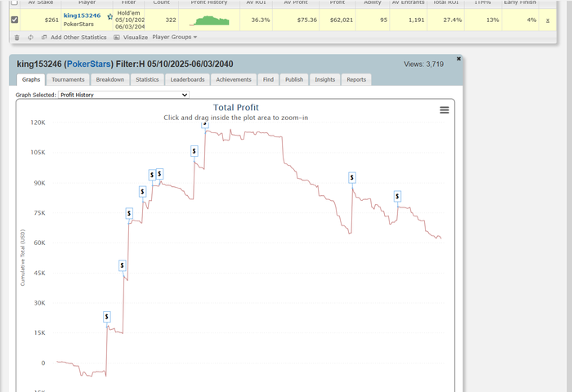Image resolution: width=572 pixels, height=392 pixels.
Task: Expand the Player Groups dropdown
Action: click(x=174, y=38)
